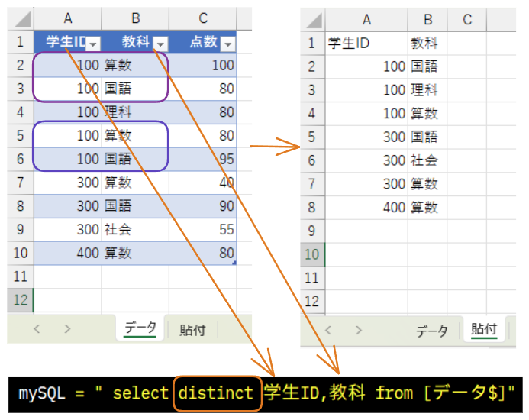
Task: Click 理科 cell in left sheet row 4
Action: (x=135, y=112)
